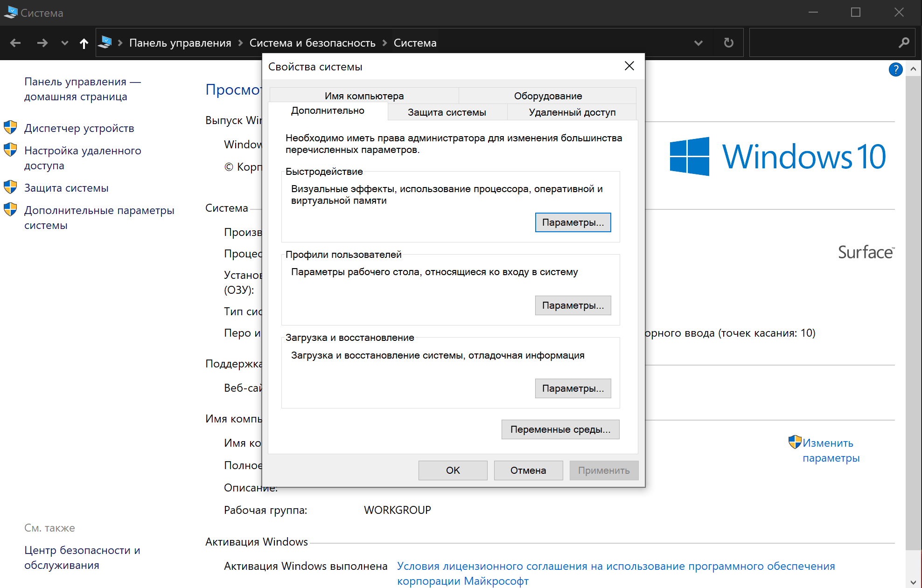
Task: Click Отмена to cancel dialog
Action: [x=528, y=470]
